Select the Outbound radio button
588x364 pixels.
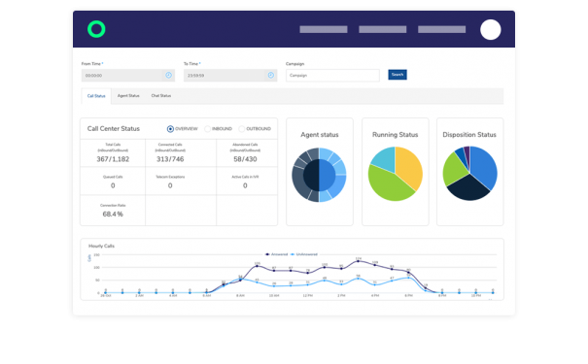(x=241, y=129)
